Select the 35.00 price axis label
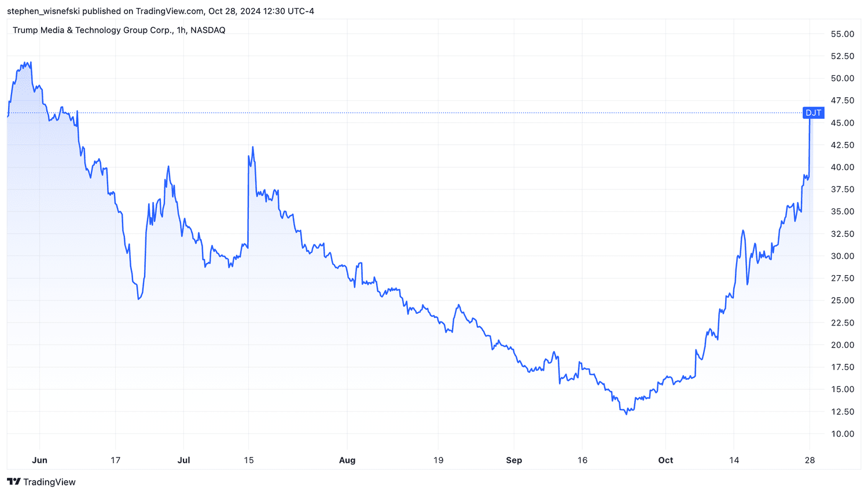This screenshot has width=868, height=494. click(843, 211)
